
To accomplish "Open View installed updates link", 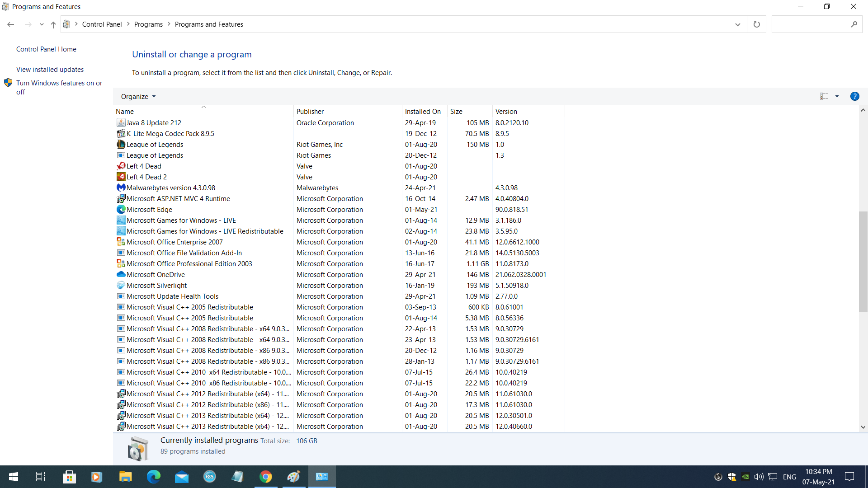I will [50, 69].
